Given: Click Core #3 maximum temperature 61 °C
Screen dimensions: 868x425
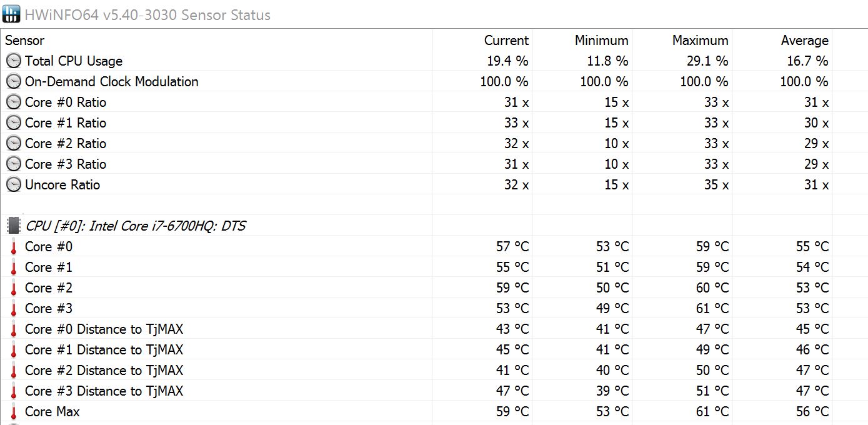Looking at the screenshot, I should [x=712, y=308].
